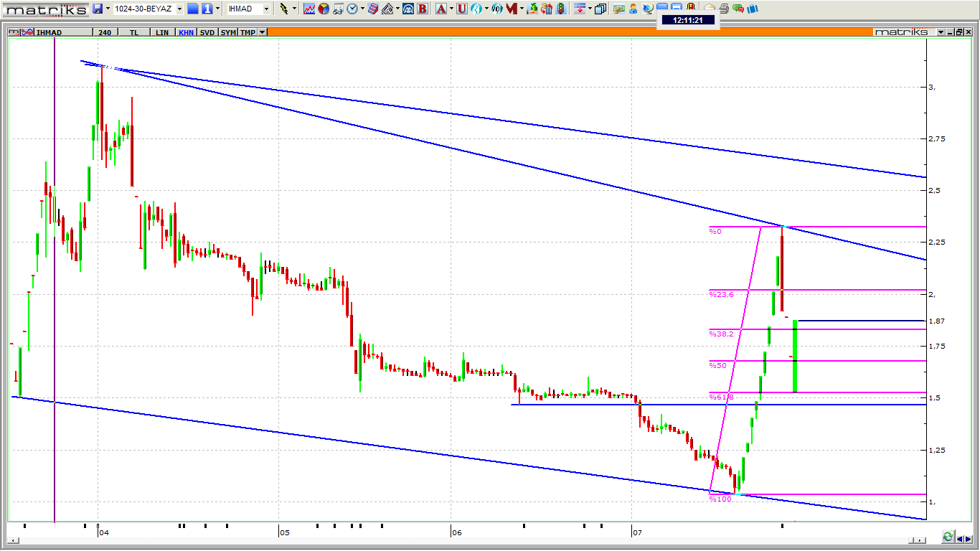Toggle LIN scale mode in chart header

163,32
